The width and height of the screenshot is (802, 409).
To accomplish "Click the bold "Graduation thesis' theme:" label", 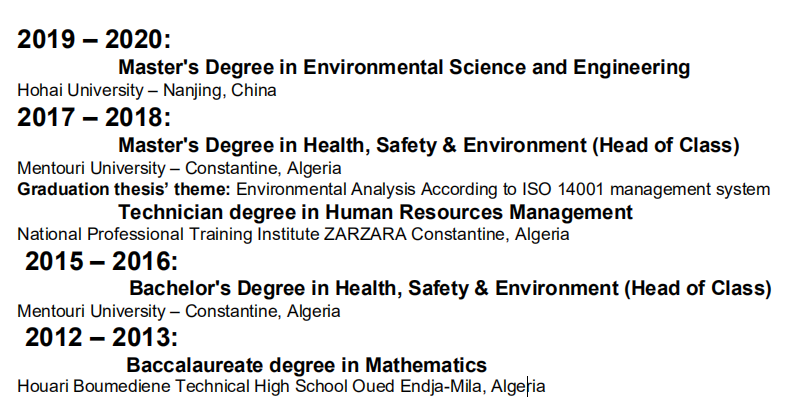I will click(x=124, y=190).
